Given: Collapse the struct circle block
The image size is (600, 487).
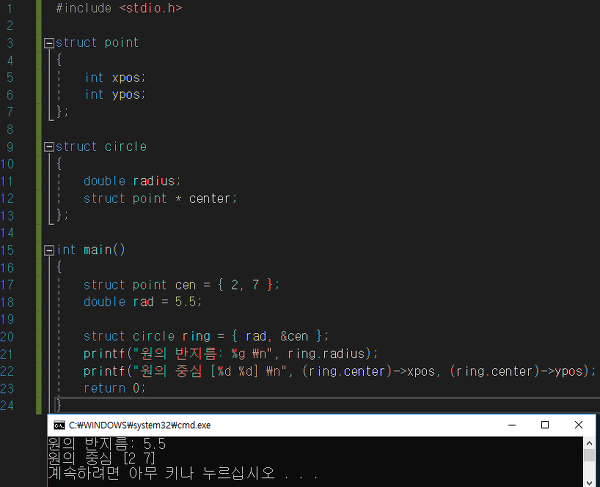Looking at the screenshot, I should click(x=49, y=147).
